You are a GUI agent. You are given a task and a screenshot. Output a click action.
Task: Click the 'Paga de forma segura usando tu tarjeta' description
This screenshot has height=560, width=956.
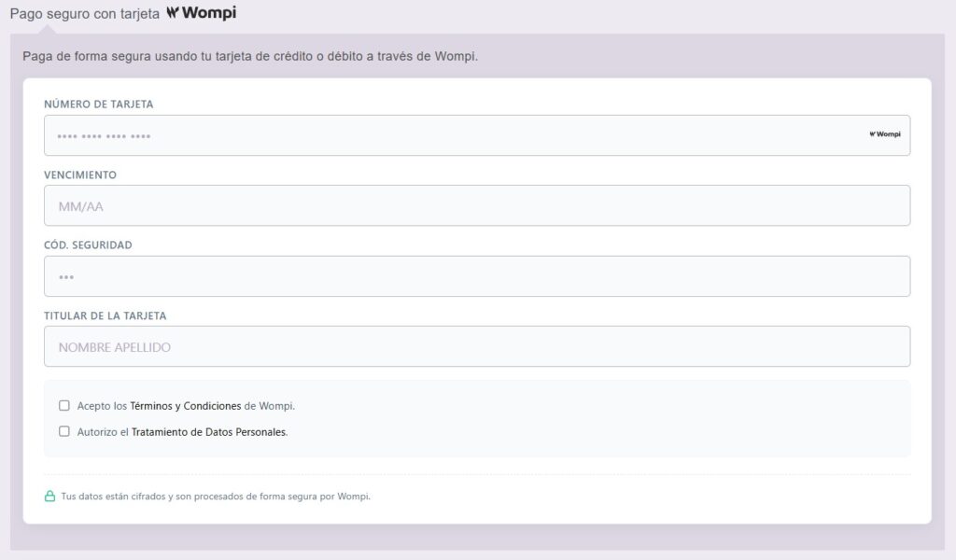[x=250, y=56]
